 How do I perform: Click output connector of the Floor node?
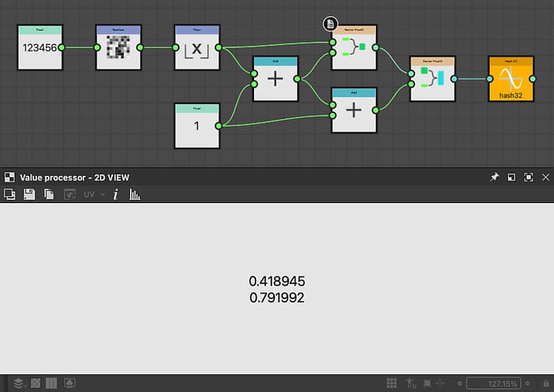[219, 47]
